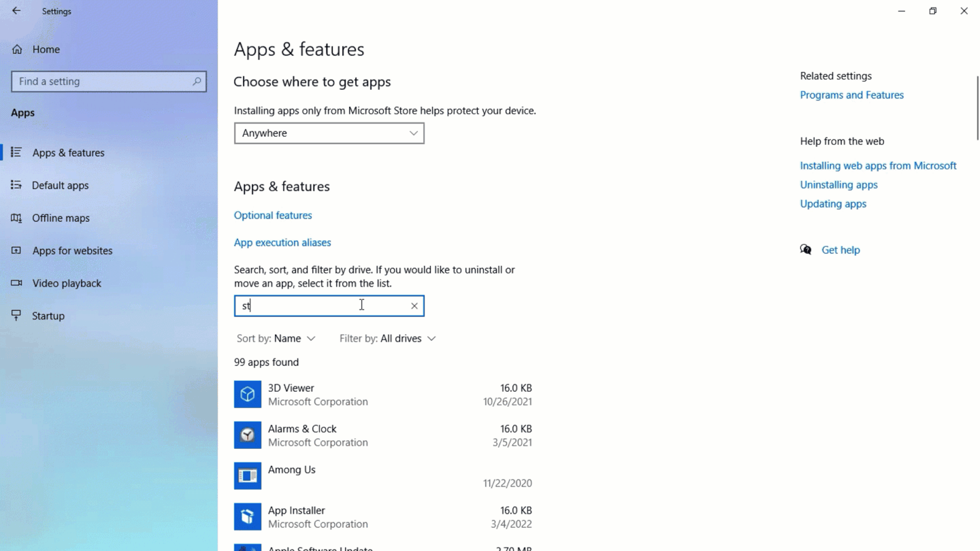Open Optional features link
Viewport: 980px width, 551px height.
[273, 215]
